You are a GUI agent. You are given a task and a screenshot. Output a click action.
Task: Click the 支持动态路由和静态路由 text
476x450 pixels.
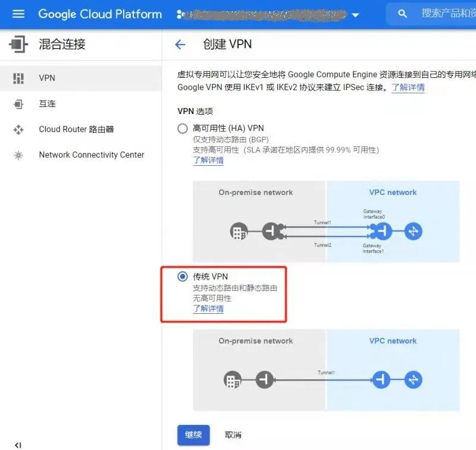click(235, 288)
